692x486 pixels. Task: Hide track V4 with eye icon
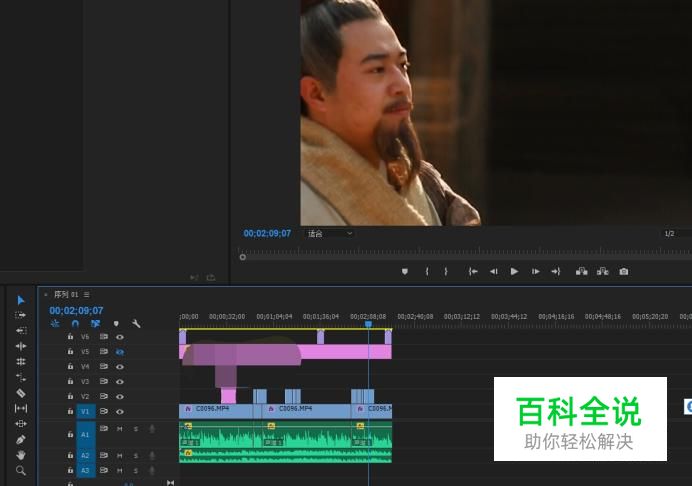pos(120,367)
